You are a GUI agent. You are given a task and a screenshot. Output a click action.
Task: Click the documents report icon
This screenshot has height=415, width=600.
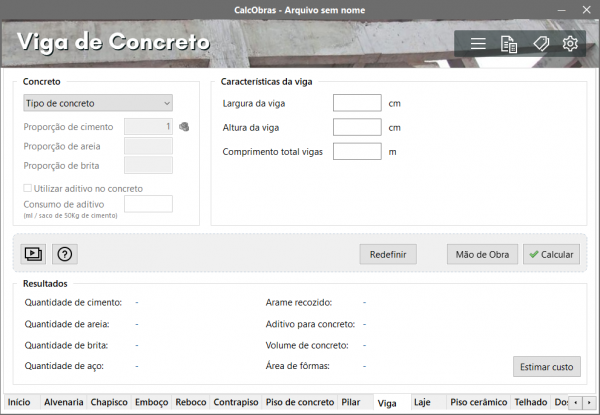point(509,44)
